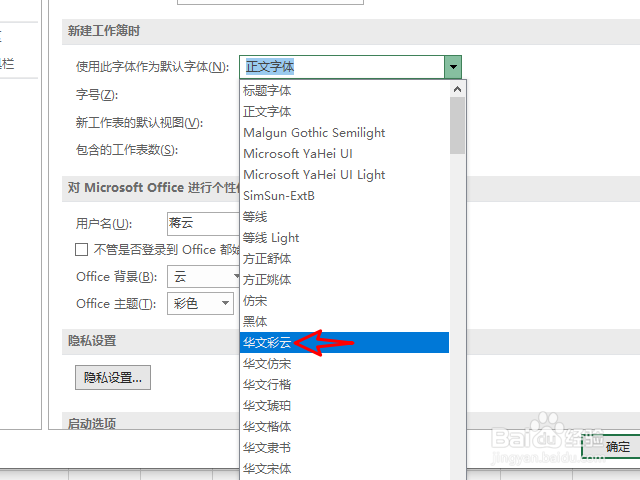Select 正文字体 in the font list

point(344,112)
